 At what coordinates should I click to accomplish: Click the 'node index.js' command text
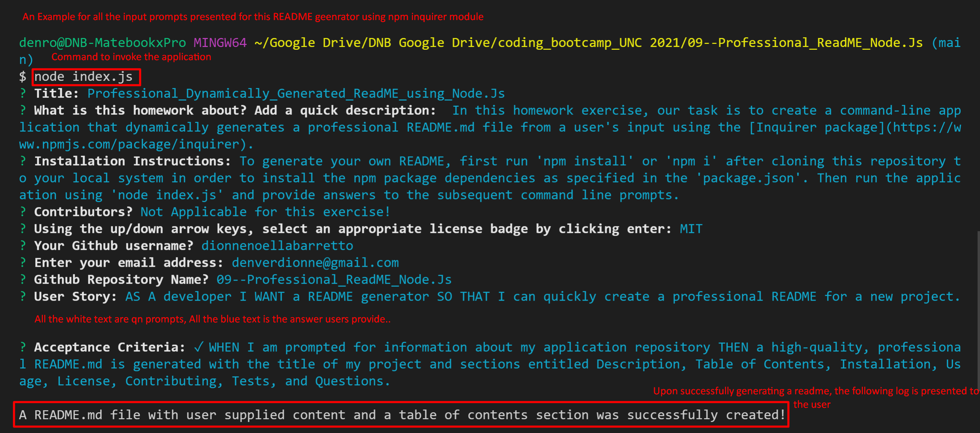click(84, 77)
